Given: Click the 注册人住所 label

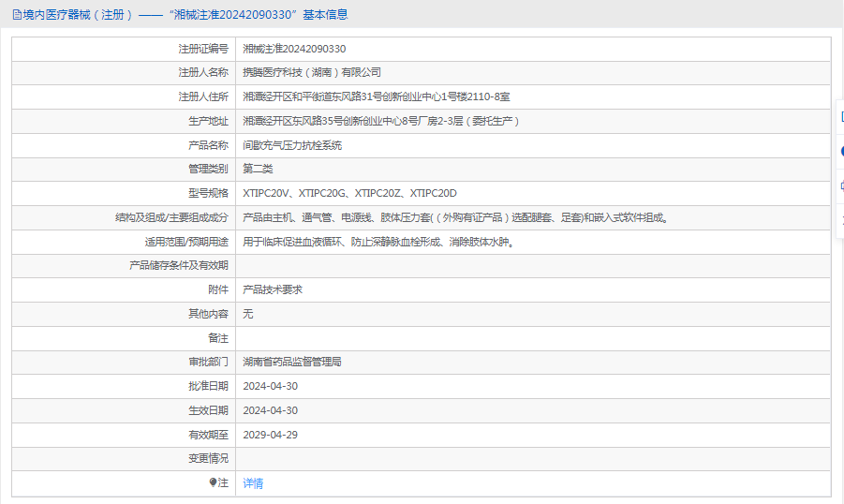Looking at the screenshot, I should click(x=203, y=96).
